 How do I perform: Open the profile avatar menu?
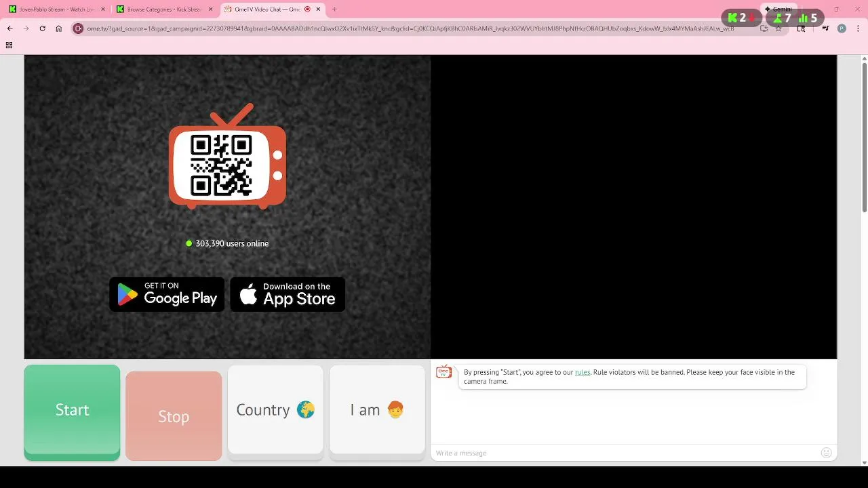click(842, 28)
